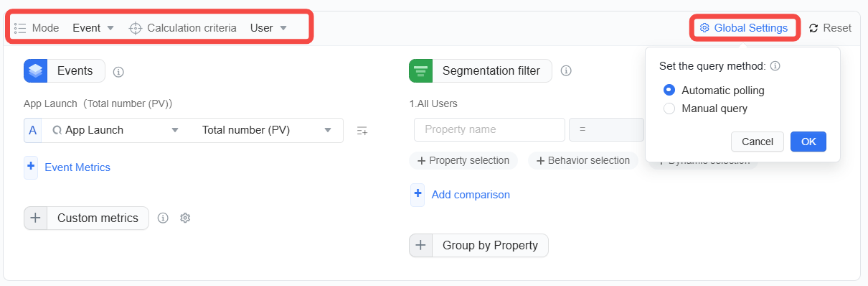
Task: Confirm with the OK button
Action: tap(808, 142)
